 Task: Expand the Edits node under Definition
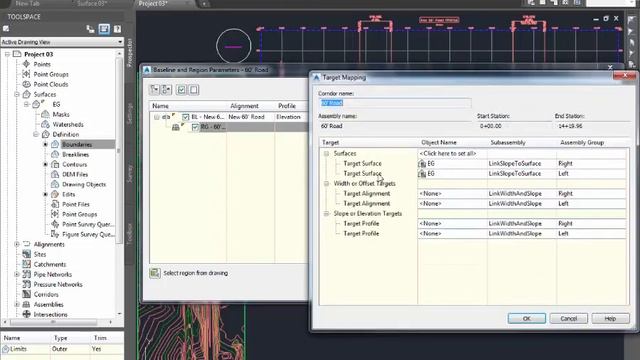(x=45, y=194)
